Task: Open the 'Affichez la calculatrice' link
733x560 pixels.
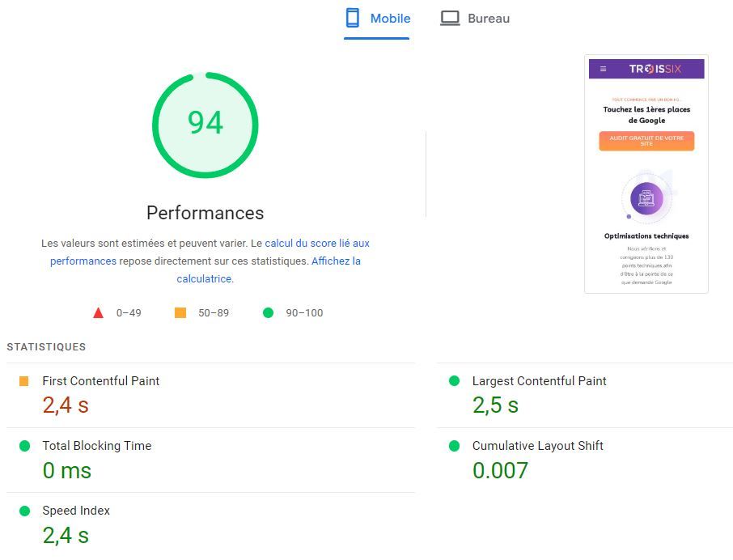Action: point(336,261)
